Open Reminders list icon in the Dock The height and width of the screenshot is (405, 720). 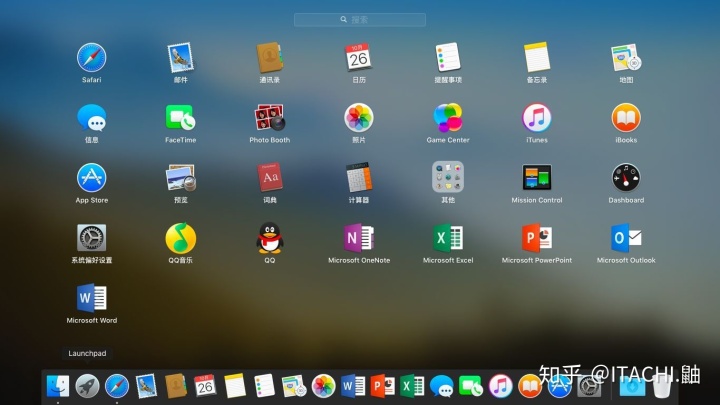click(x=264, y=386)
